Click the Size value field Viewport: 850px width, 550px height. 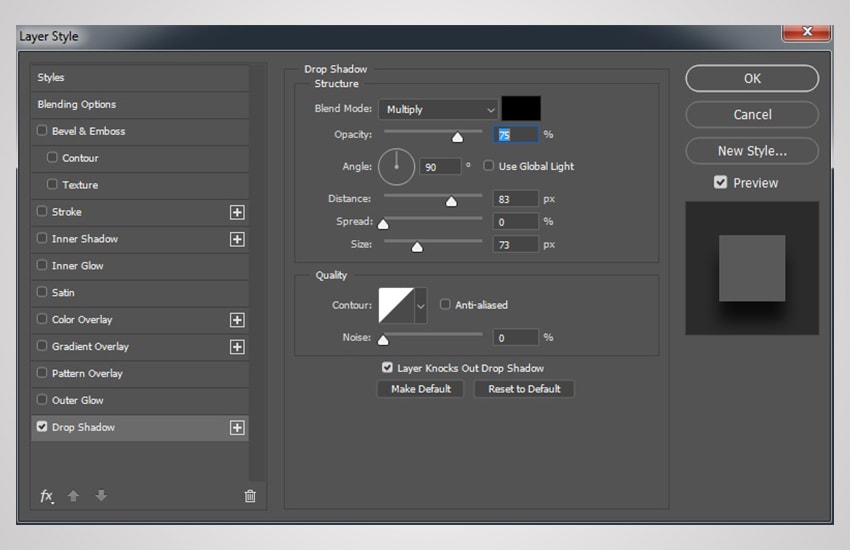pos(516,244)
